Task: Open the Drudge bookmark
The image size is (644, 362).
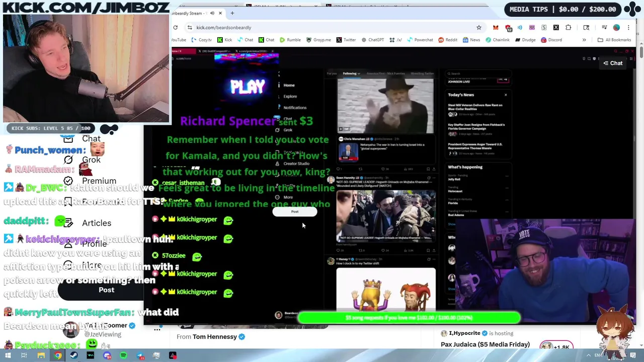Action: coord(525,40)
